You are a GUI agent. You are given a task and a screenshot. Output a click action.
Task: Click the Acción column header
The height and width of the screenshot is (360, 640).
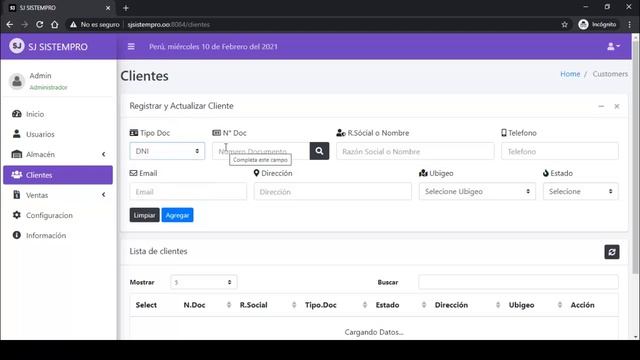coord(582,305)
